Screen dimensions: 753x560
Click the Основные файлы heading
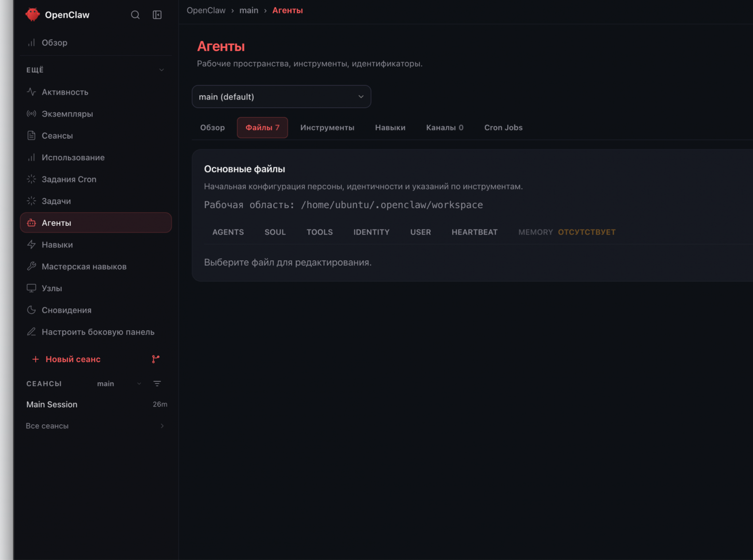pyautogui.click(x=245, y=169)
